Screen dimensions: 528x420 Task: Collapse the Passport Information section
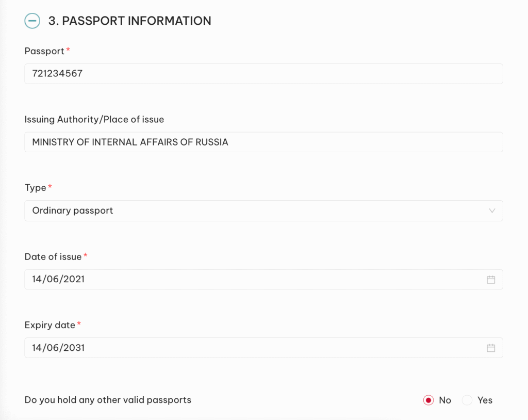(32, 21)
